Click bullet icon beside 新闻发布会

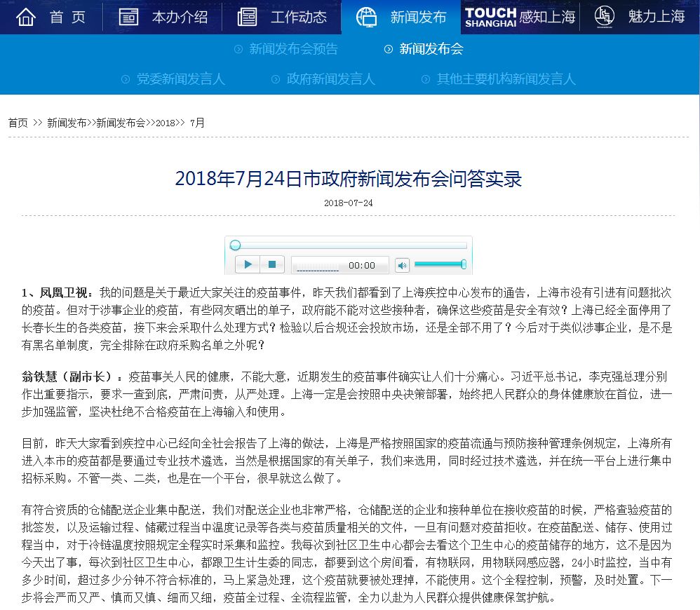[389, 49]
